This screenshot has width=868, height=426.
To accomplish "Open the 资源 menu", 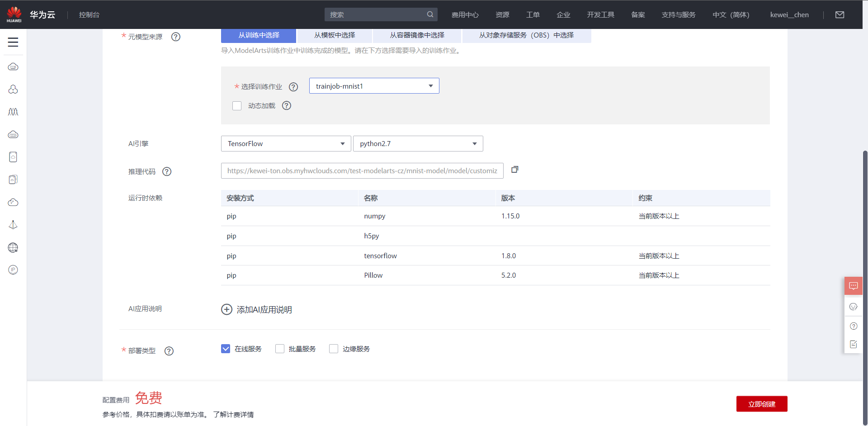I will [502, 14].
